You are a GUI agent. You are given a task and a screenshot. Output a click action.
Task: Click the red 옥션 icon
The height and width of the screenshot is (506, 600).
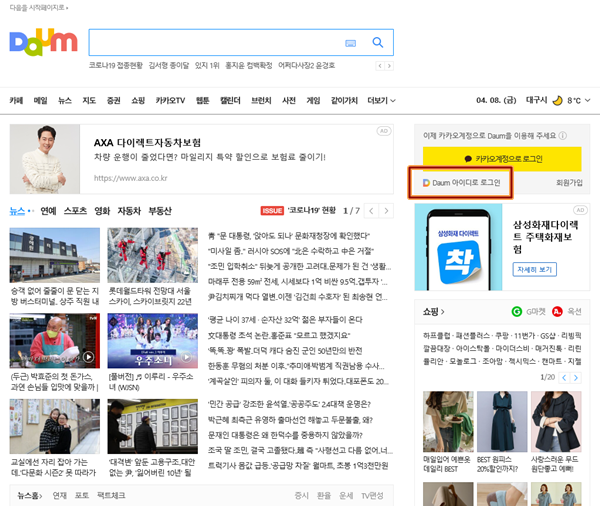[557, 312]
